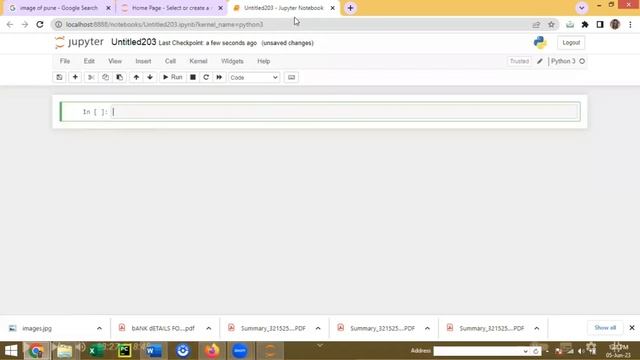Click the Python logo icon
This screenshot has width=640, height=360.
coord(540,42)
